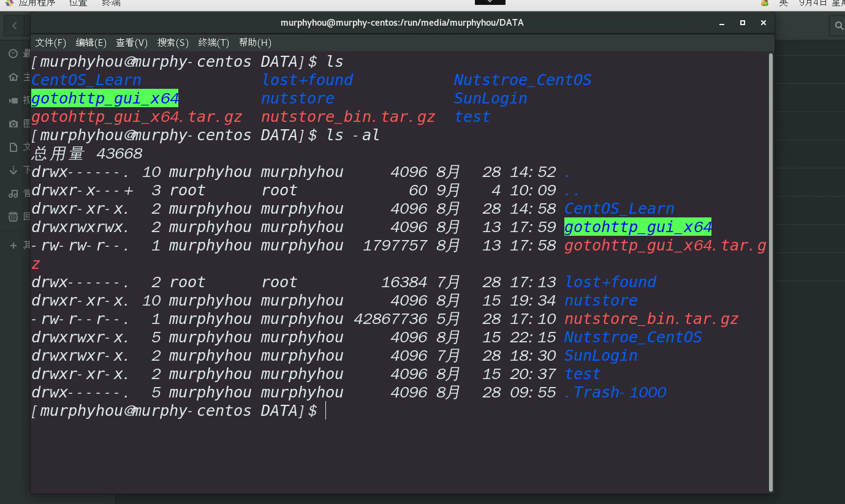Click nutstore_bin.tar.gz in first ls output

348,117
